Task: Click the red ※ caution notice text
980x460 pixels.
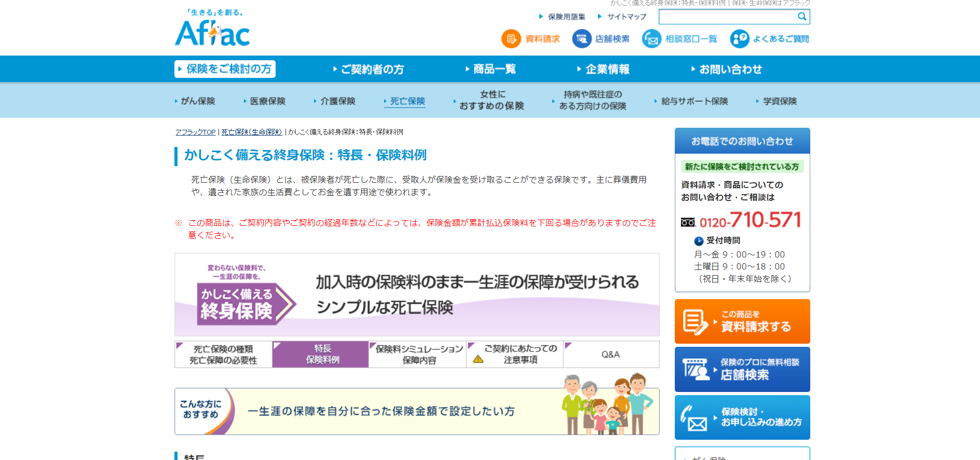Action: [x=416, y=229]
